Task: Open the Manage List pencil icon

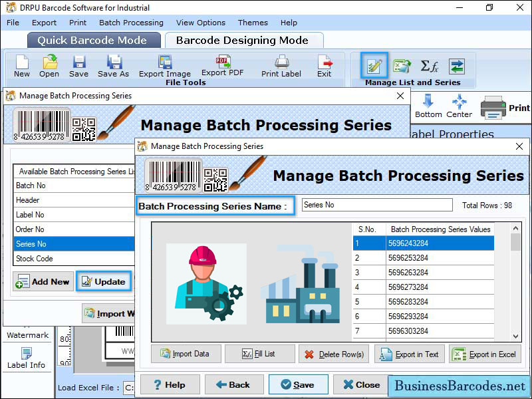Action: point(374,65)
